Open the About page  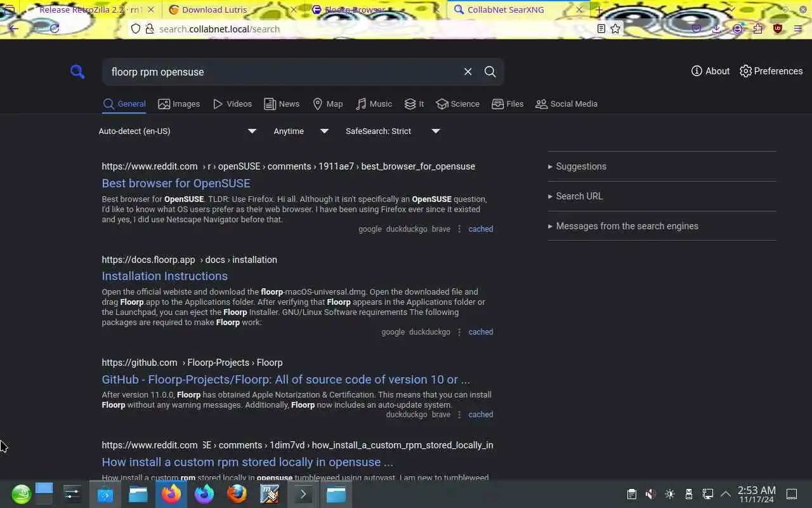(710, 71)
